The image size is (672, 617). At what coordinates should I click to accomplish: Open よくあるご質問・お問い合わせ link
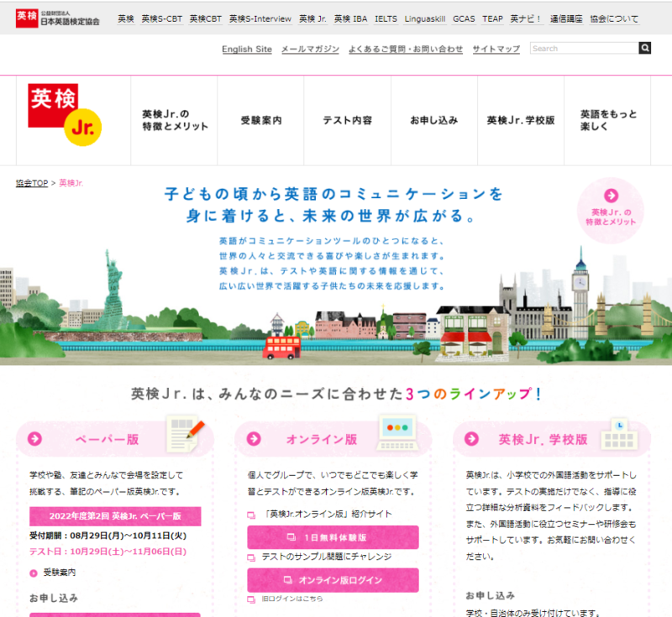click(406, 49)
